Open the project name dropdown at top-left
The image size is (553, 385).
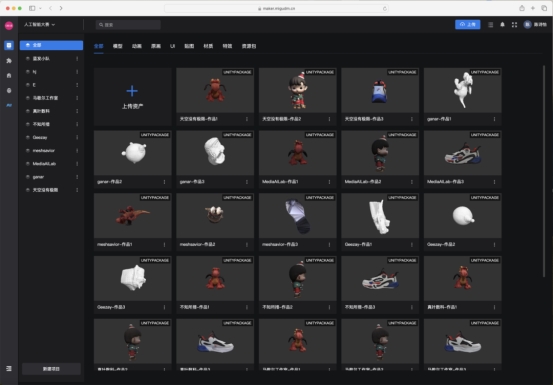[x=39, y=25]
